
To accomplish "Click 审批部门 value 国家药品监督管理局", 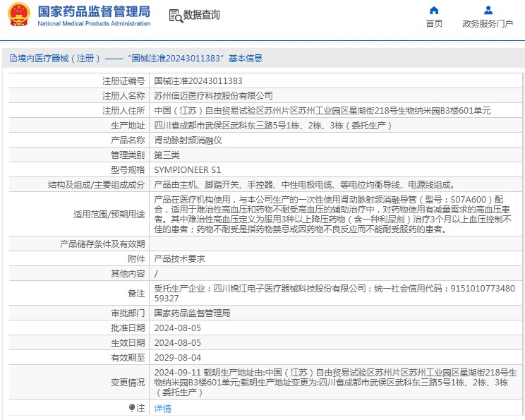I will 192,313.
